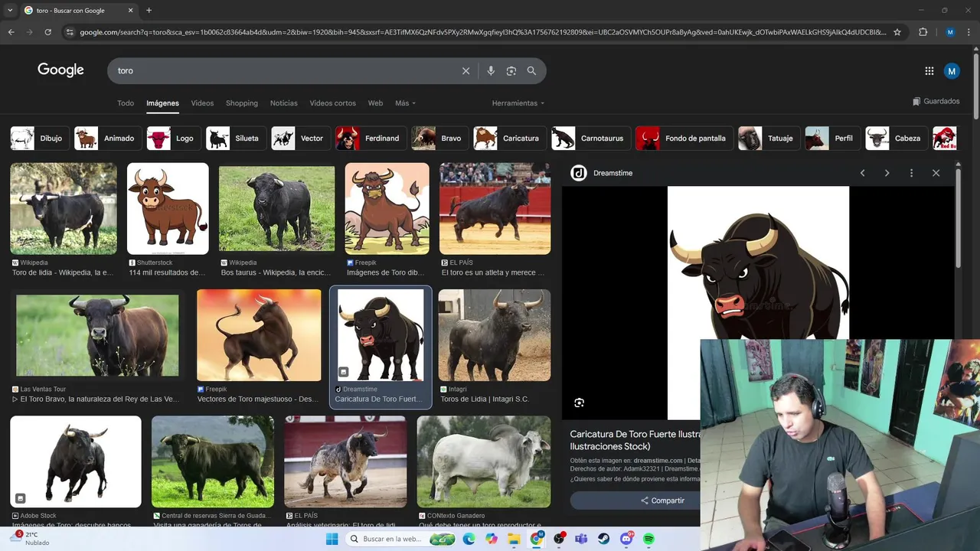Switch to the Videos cortos tab
The image size is (980, 551).
click(332, 103)
